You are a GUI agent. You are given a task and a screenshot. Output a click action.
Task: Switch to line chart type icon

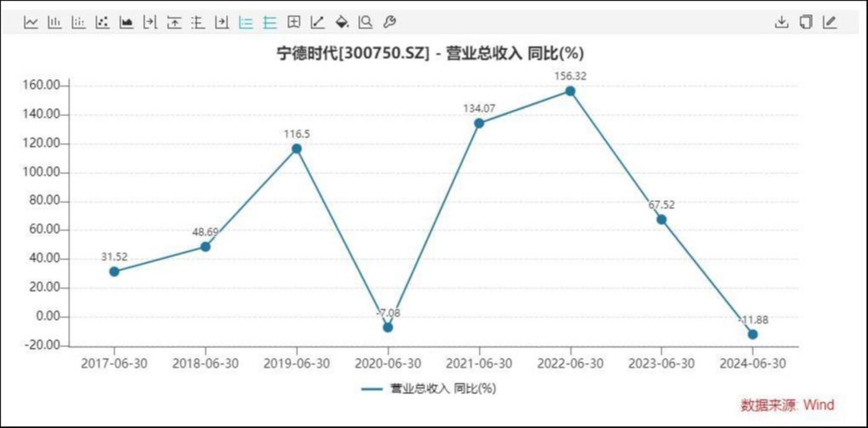(31, 22)
